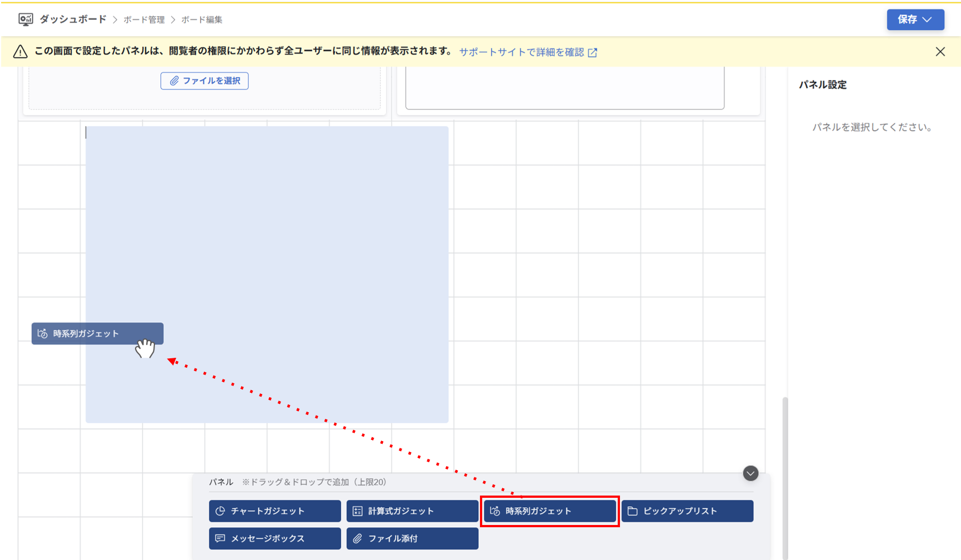
Task: Open ボード管理 from the breadcrumb
Action: tap(144, 19)
